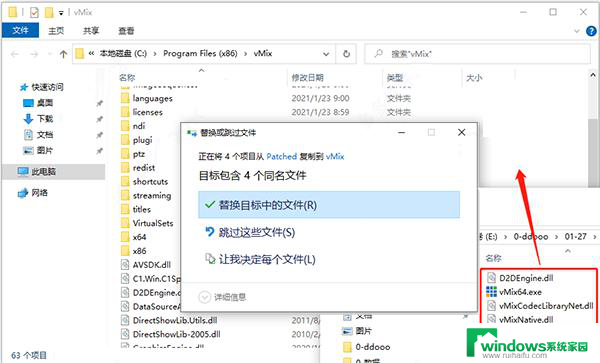Click the scroll-up arrow of file list

(593, 75)
